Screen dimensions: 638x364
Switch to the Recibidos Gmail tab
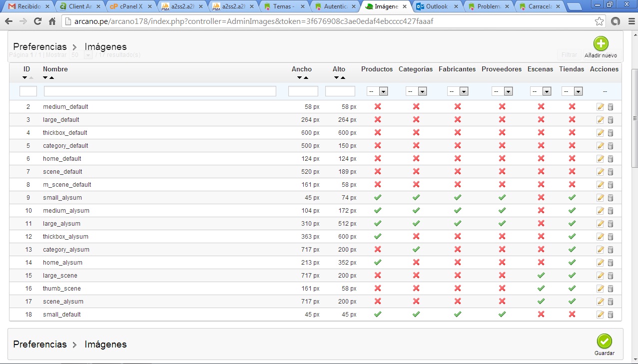coord(29,6)
